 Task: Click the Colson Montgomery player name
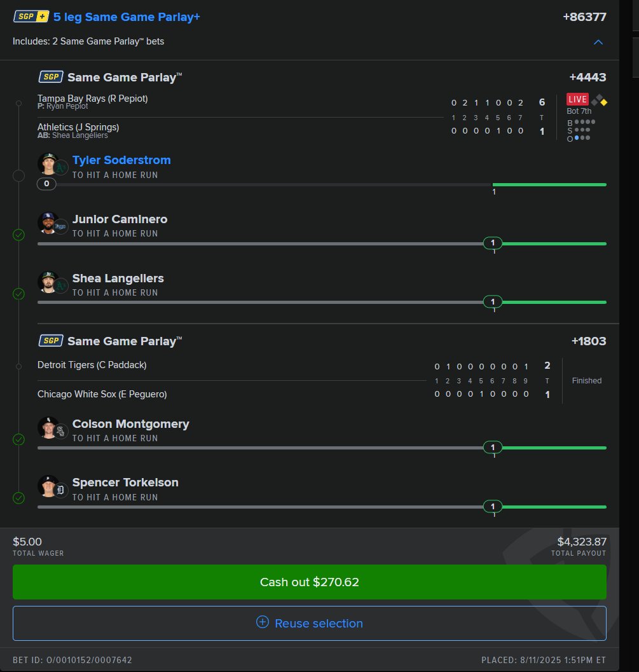tap(131, 424)
